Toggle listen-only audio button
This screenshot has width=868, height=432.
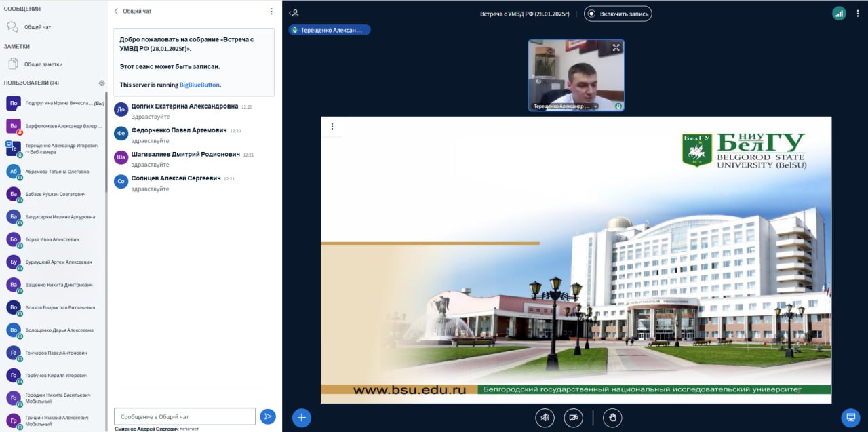[545, 418]
